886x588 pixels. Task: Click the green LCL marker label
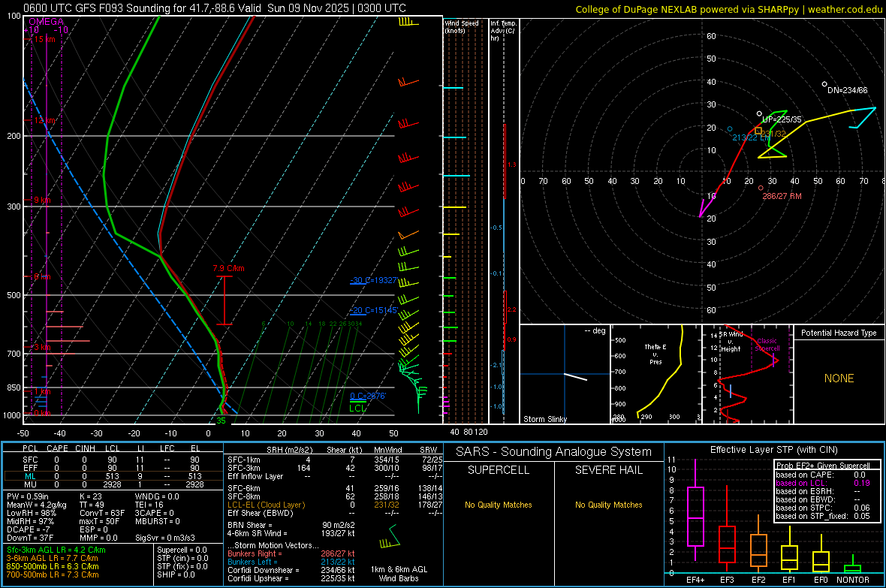[x=357, y=409]
